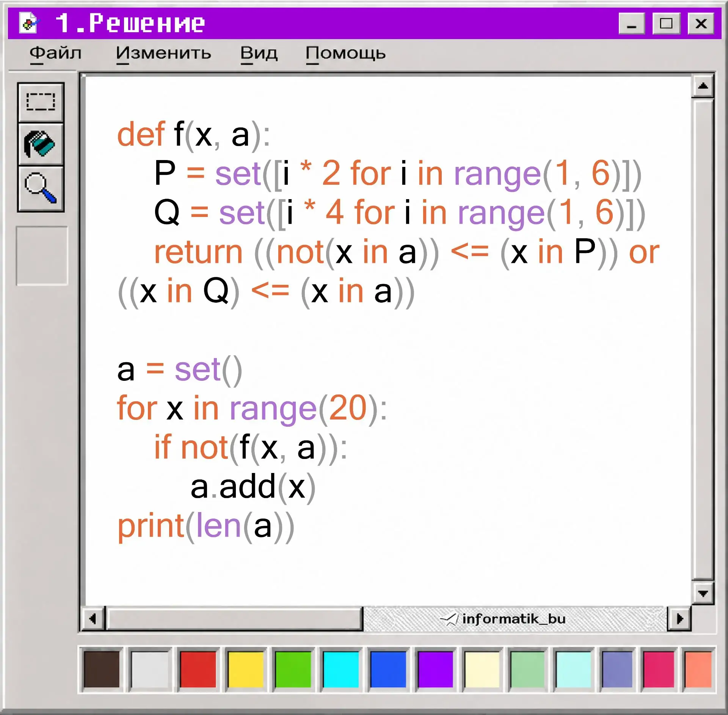Select the paint fill bucket tool
Image resolution: width=728 pixels, height=715 pixels.
click(41, 144)
